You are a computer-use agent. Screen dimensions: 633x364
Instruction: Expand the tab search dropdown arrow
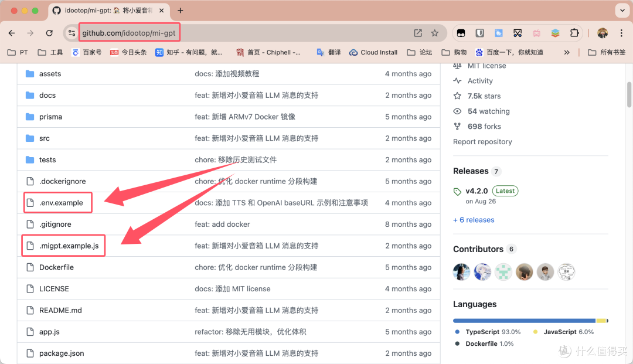(622, 11)
